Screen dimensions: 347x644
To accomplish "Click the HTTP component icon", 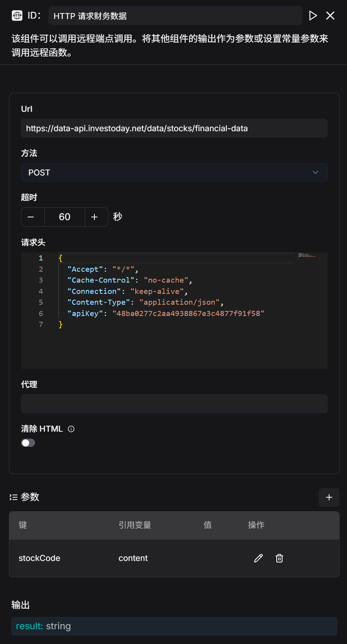I will coord(17,16).
